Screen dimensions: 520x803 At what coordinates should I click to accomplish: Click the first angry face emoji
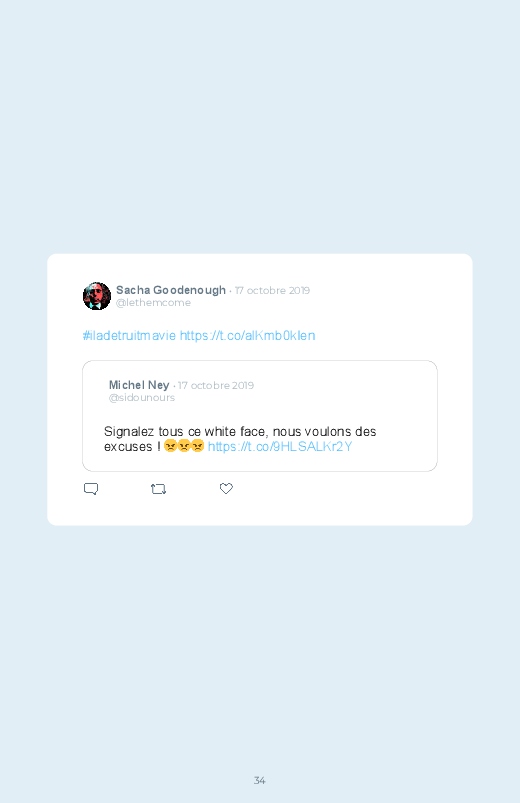click(x=170, y=446)
